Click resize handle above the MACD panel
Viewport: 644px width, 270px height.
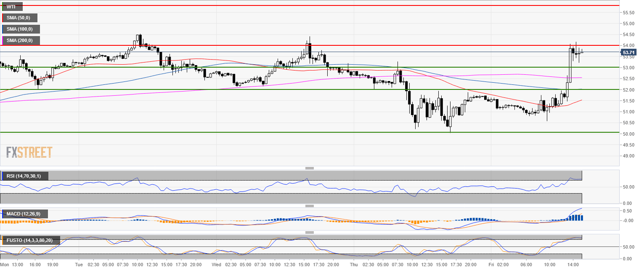pyautogui.click(x=310, y=206)
